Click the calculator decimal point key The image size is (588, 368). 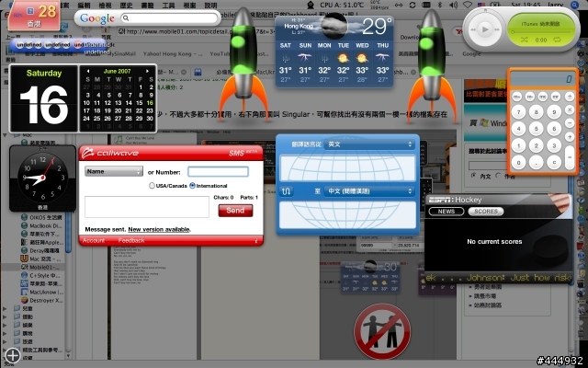[537, 163]
